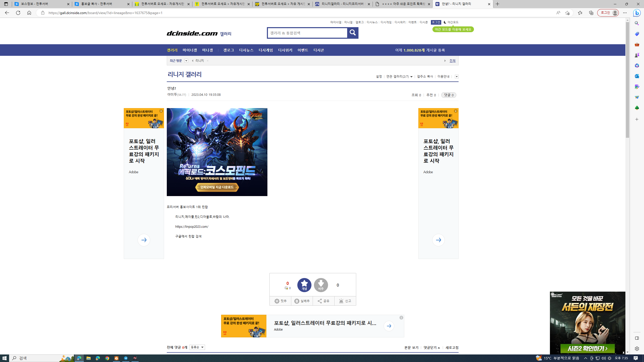The width and height of the screenshot is (644, 362).
Task: Switch to 보스정보 - 전투서버 tab
Action: point(42,4)
